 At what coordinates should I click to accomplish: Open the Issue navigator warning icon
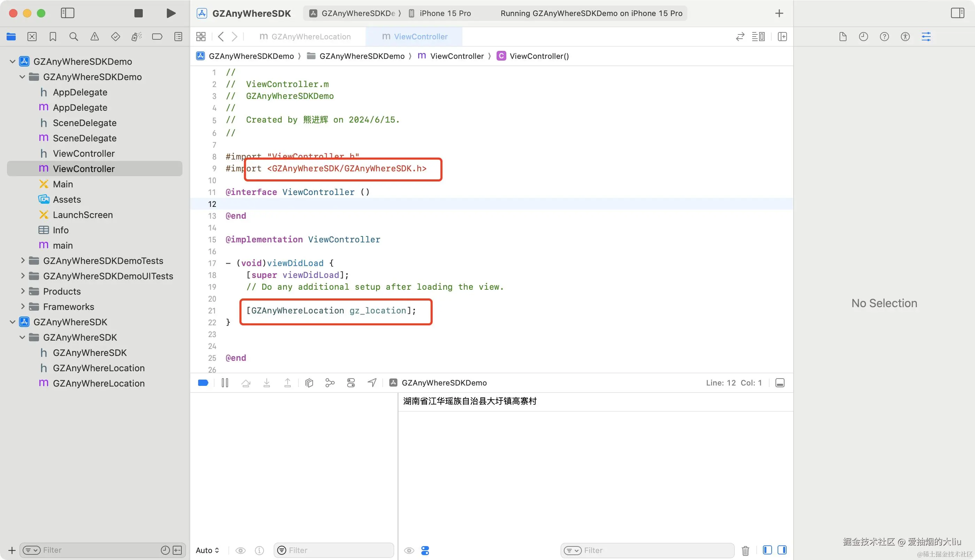click(x=95, y=37)
